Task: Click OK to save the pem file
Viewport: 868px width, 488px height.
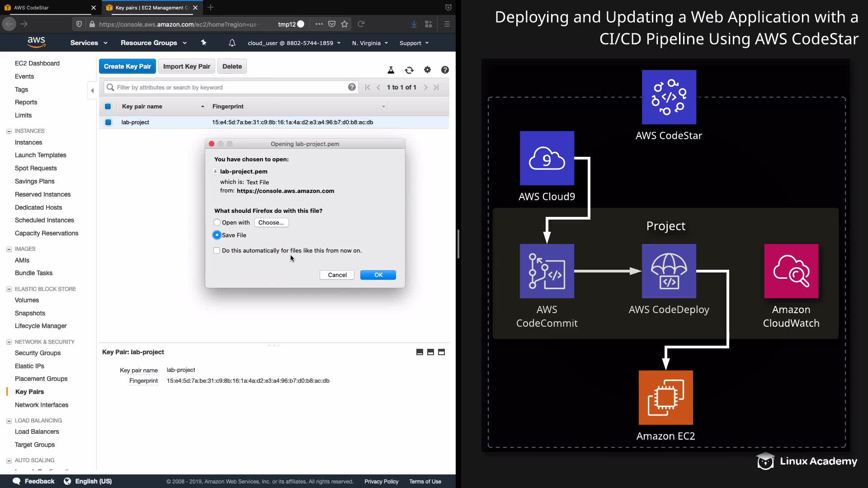Action: coord(378,275)
